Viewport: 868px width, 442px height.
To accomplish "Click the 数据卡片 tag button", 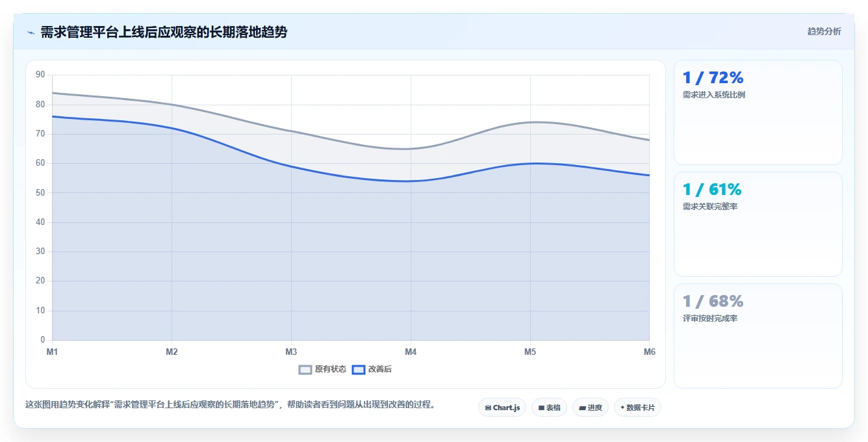I will (x=637, y=408).
